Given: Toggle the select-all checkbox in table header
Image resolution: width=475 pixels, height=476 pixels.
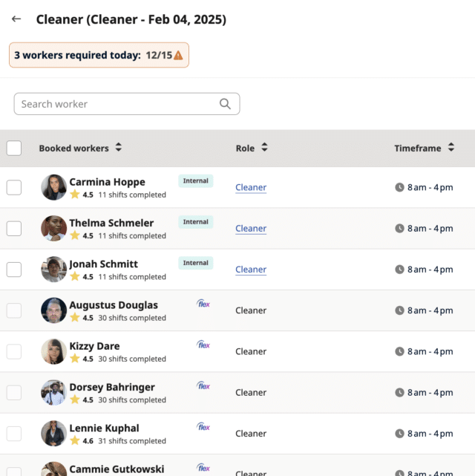Looking at the screenshot, I should click(x=14, y=148).
